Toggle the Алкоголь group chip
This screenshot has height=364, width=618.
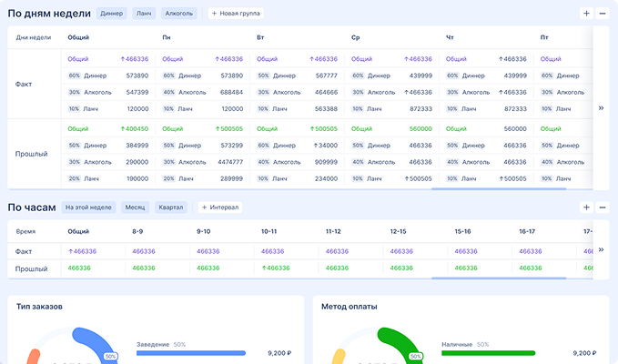[180, 14]
